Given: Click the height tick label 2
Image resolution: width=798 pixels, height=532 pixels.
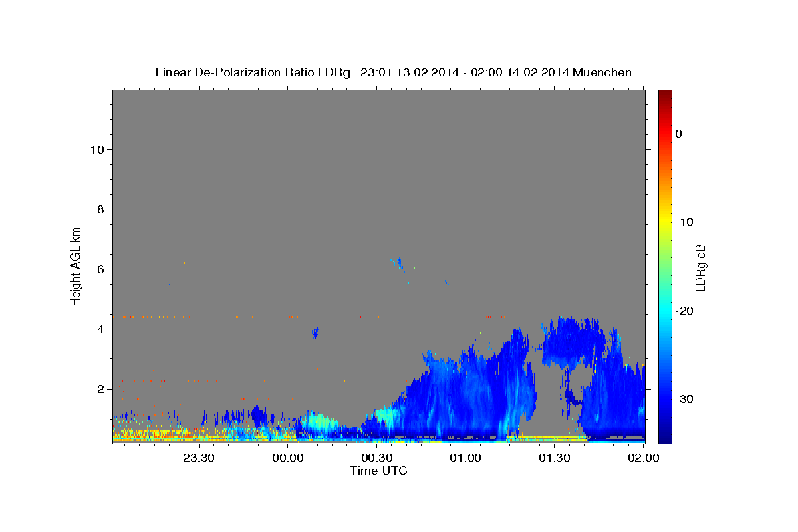Looking at the screenshot, I should [x=100, y=388].
